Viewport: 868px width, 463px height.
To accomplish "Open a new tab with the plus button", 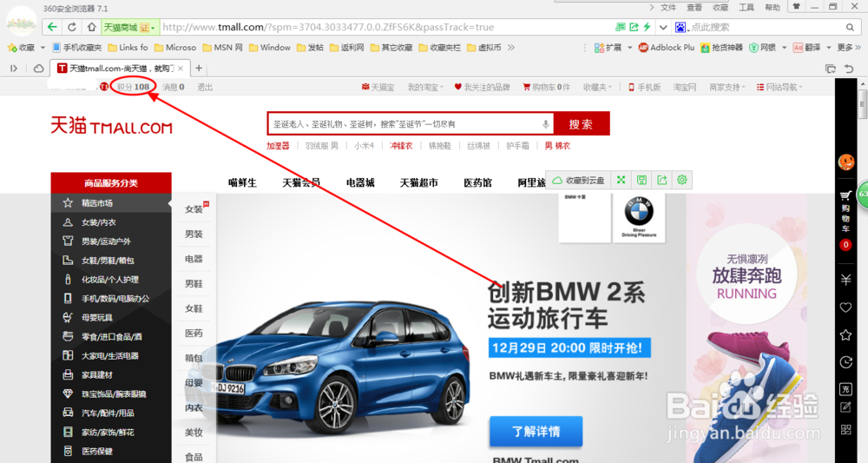I will [x=199, y=69].
